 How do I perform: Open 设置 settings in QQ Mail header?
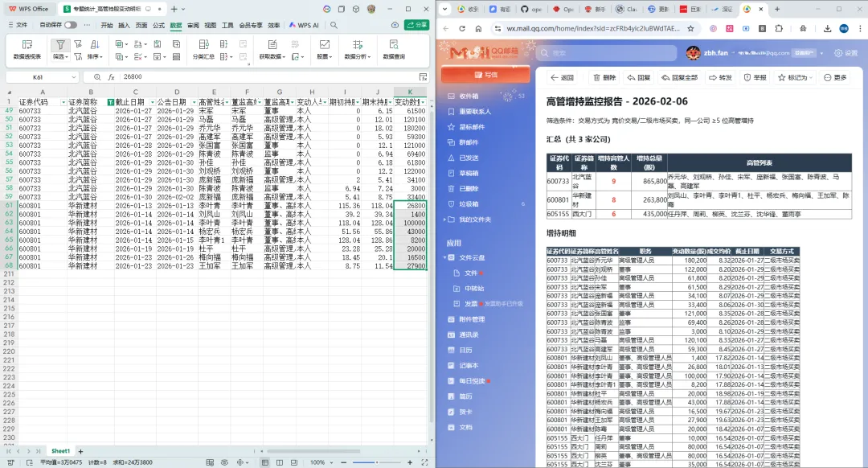click(x=845, y=53)
